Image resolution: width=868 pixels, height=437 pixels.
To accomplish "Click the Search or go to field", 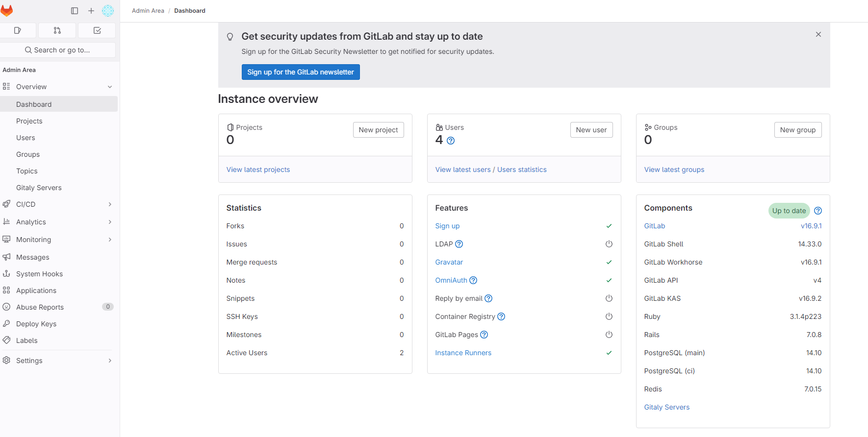I will 58,50.
